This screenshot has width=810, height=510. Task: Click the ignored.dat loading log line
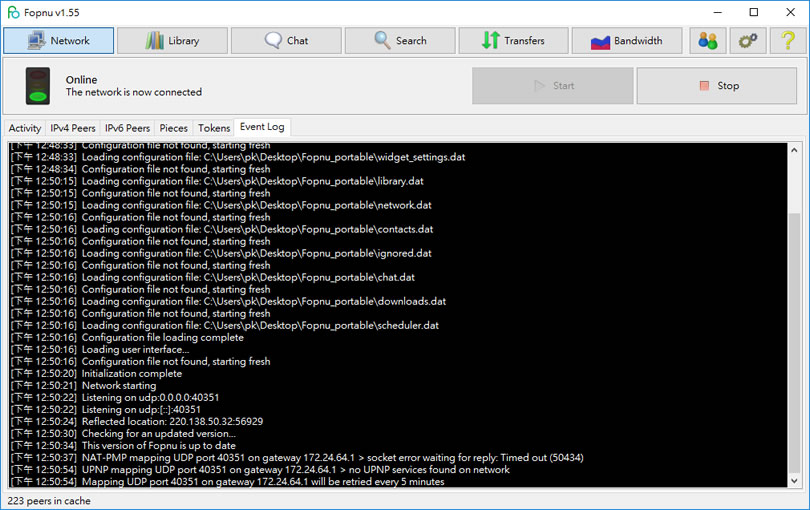coord(221,253)
